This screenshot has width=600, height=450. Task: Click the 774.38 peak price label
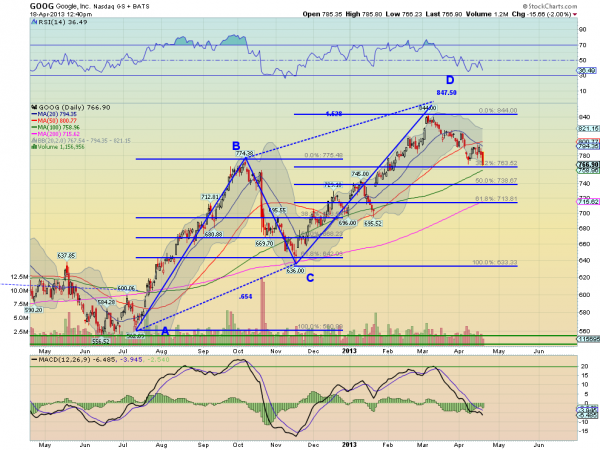[x=245, y=153]
